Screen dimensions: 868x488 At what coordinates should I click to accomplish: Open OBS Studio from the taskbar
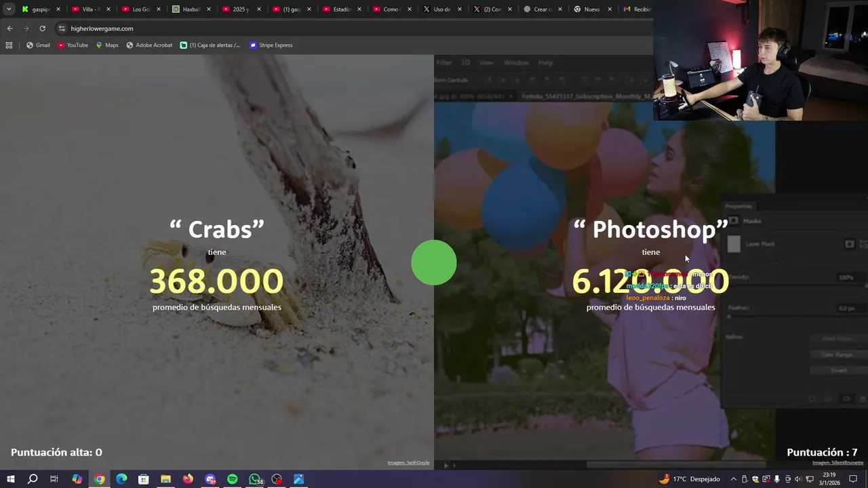(x=277, y=479)
